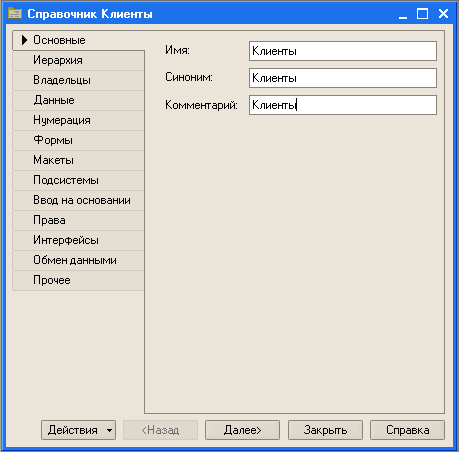Open the Владельцы tab
Image resolution: width=459 pixels, height=452 pixels.
point(79,80)
